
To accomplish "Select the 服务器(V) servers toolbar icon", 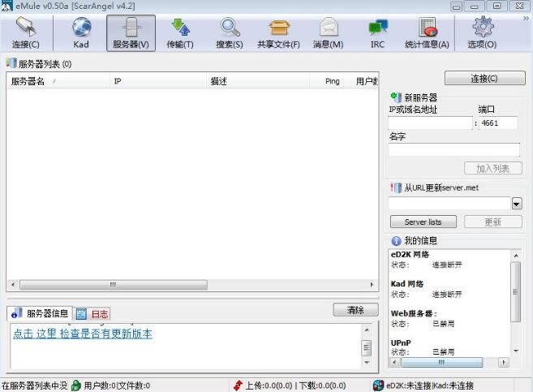I will 131,33.
